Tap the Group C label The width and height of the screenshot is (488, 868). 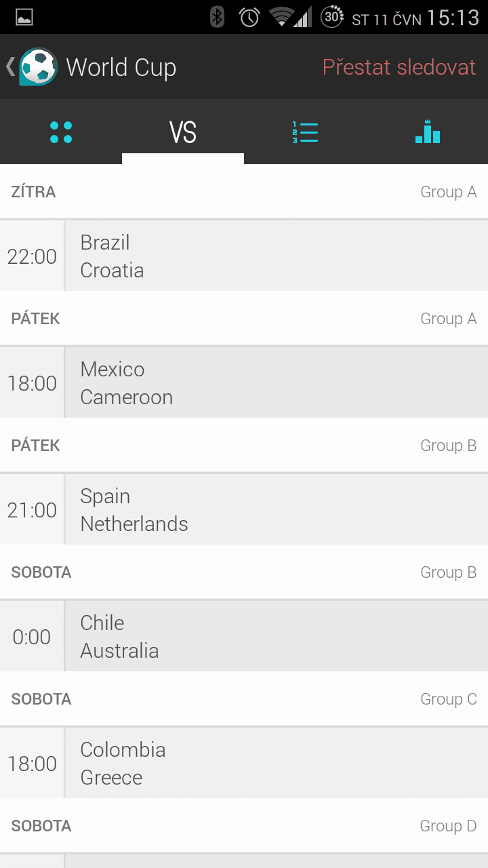click(448, 699)
